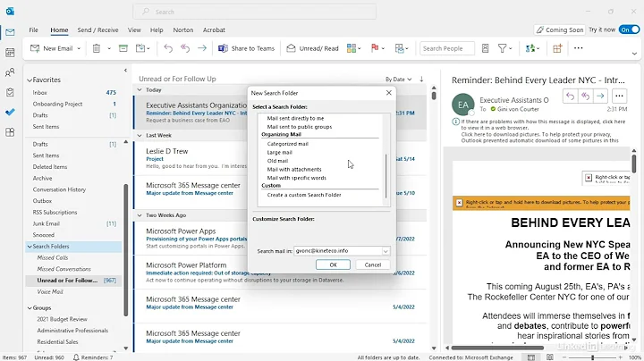Click the top Search box
This screenshot has width=644, height=361.
(x=254, y=12)
